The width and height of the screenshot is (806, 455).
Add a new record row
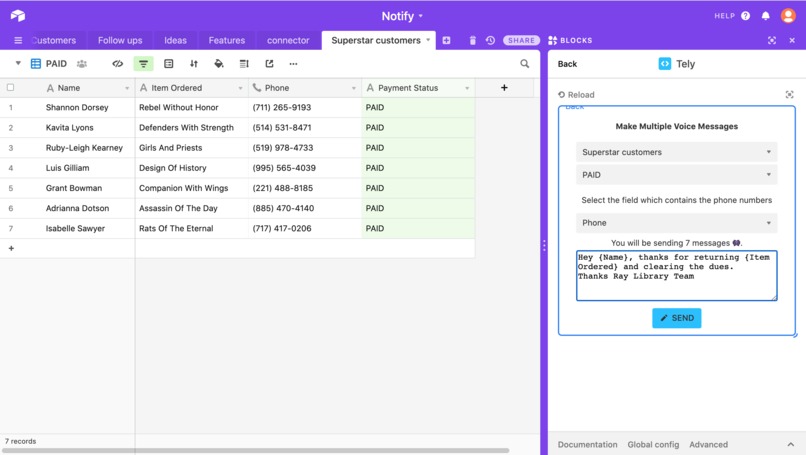point(11,248)
